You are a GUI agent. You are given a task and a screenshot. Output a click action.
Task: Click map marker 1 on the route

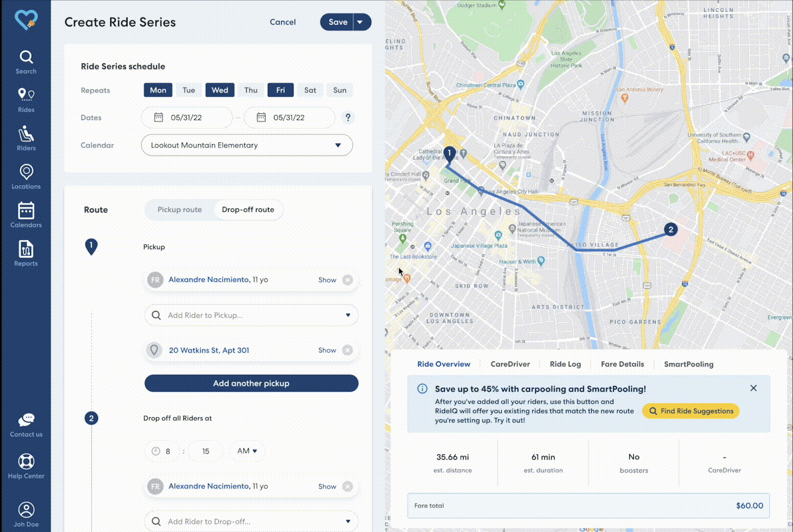[x=449, y=155]
